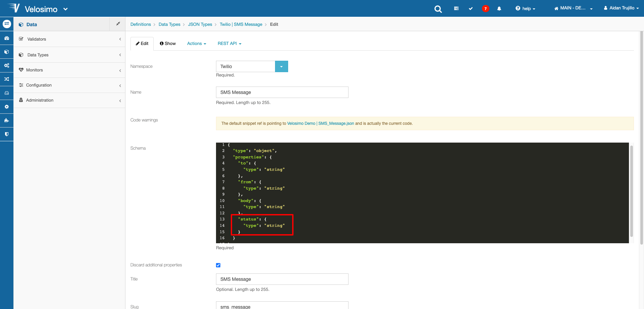This screenshot has height=309, width=644.
Task: Toggle Discard additional properties checkbox
Action: (218, 265)
